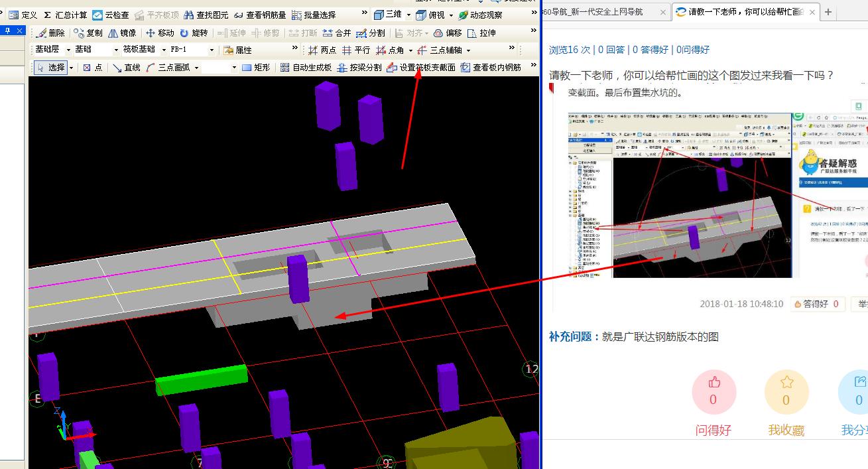Close the 360导航 browser tab

662,12
